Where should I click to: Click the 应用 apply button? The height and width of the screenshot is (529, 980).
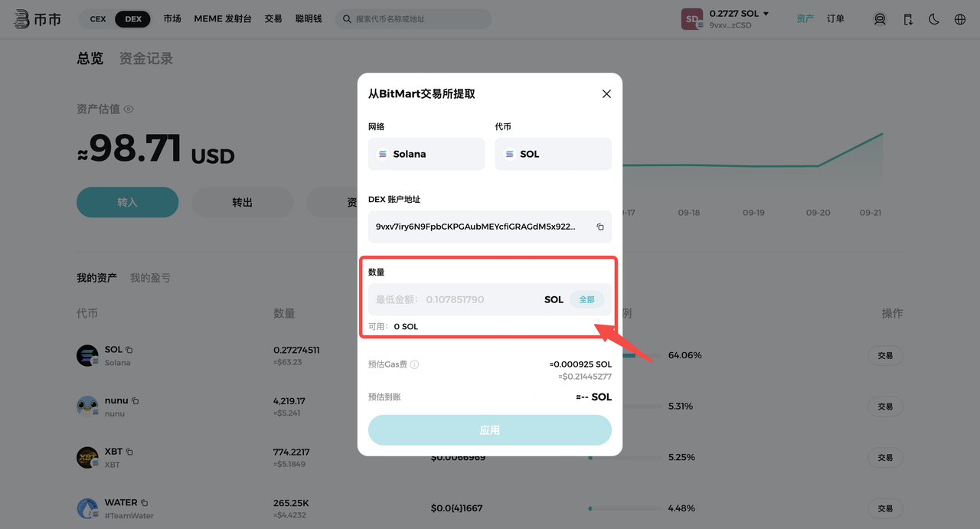point(489,430)
